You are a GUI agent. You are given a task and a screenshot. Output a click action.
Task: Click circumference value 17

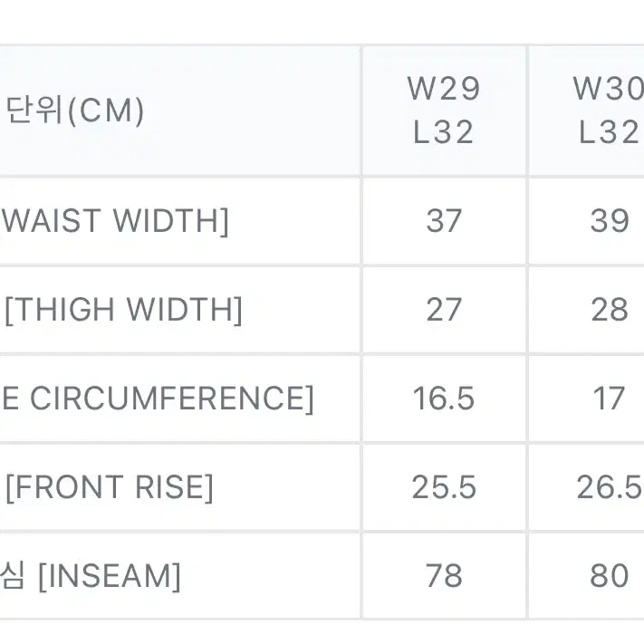pyautogui.click(x=610, y=399)
